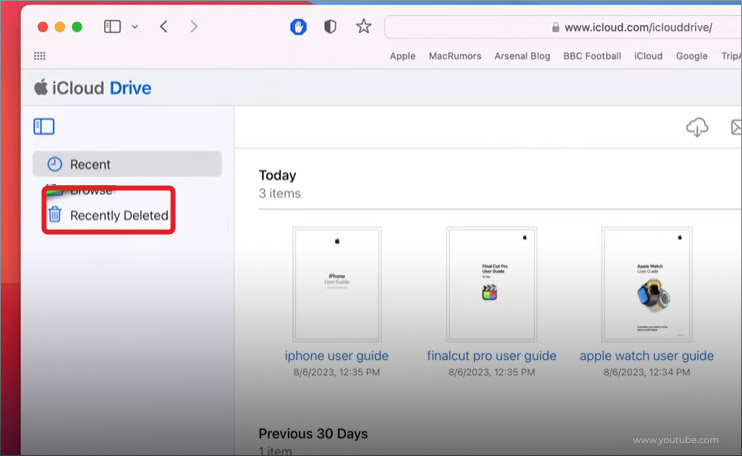This screenshot has height=456, width=742.
Task: Open the iCloud bookmark
Action: click(648, 56)
